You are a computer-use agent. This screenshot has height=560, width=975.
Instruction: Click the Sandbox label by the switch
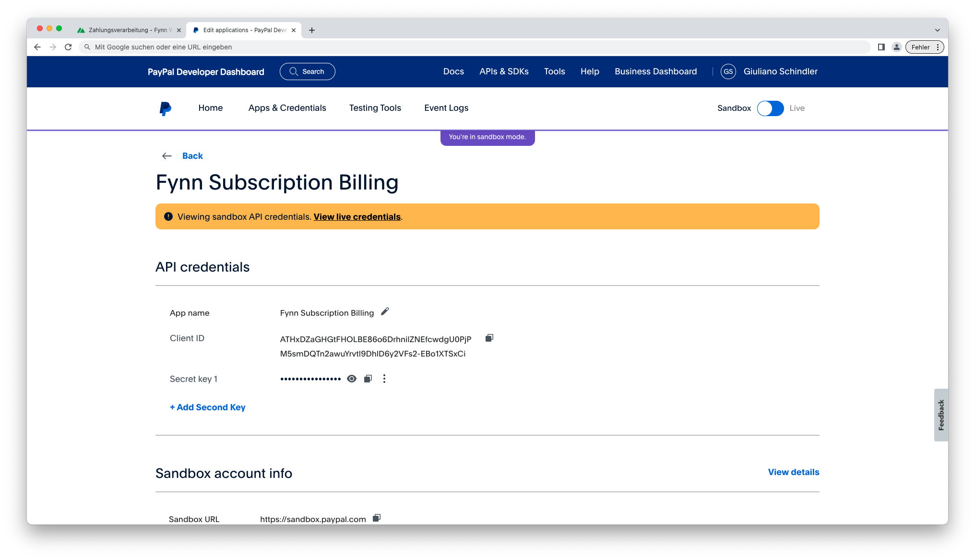(734, 108)
